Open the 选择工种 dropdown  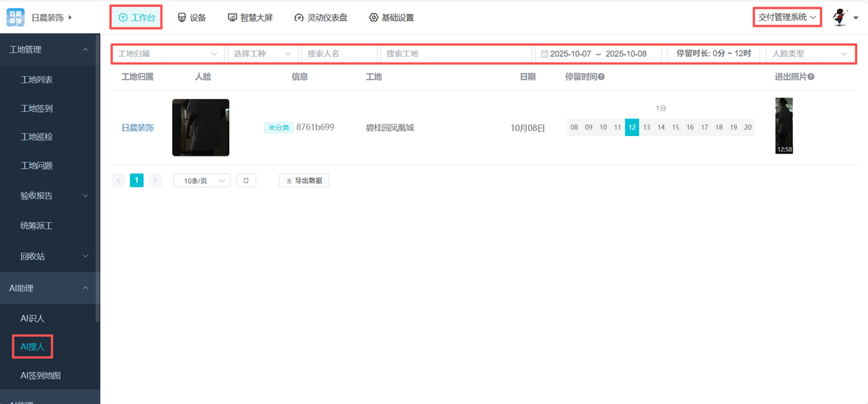(x=262, y=54)
